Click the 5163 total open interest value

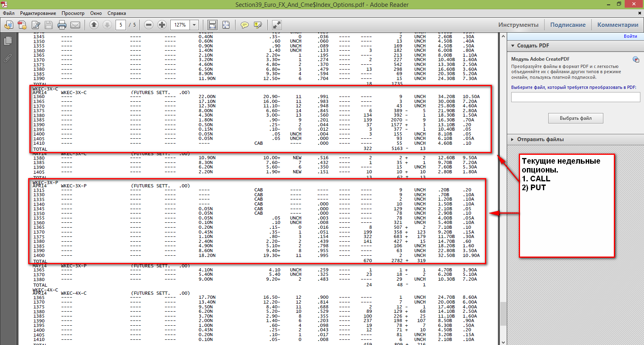pyautogui.click(x=397, y=148)
